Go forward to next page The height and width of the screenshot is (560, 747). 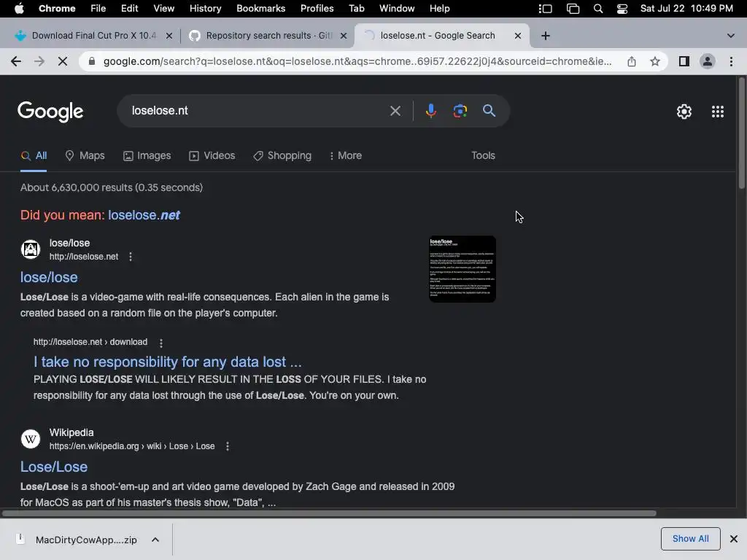pos(39,61)
